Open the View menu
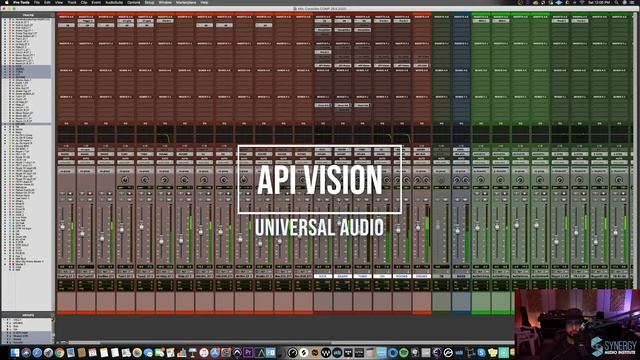Image resolution: width=640 pixels, height=360 pixels. click(59, 2)
